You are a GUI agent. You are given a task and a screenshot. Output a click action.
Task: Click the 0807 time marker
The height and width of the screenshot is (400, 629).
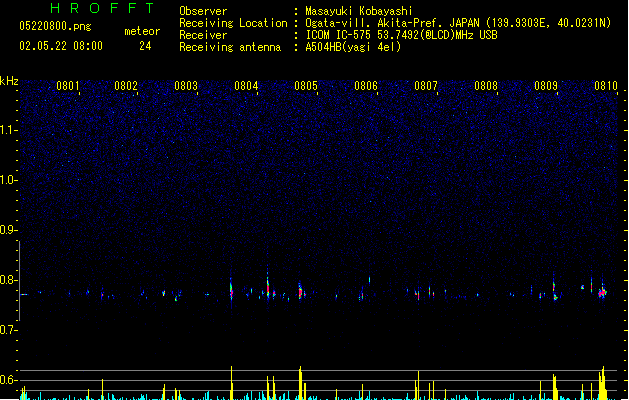(x=426, y=86)
